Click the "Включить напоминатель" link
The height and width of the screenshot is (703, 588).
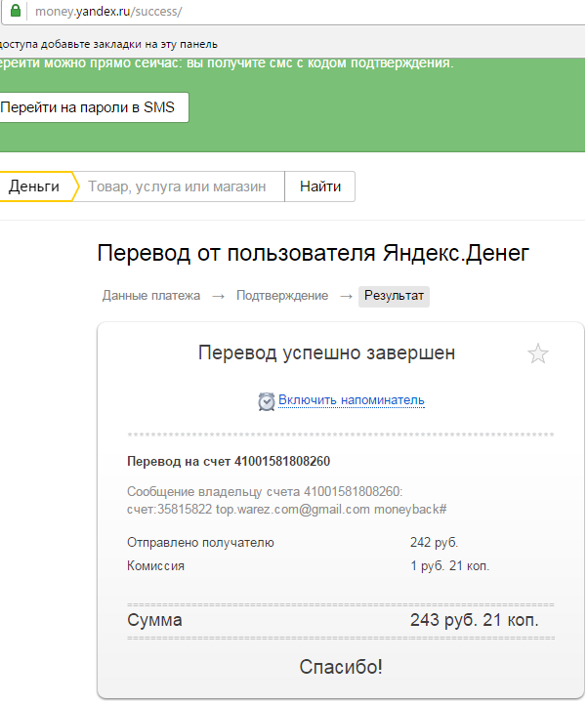click(351, 400)
